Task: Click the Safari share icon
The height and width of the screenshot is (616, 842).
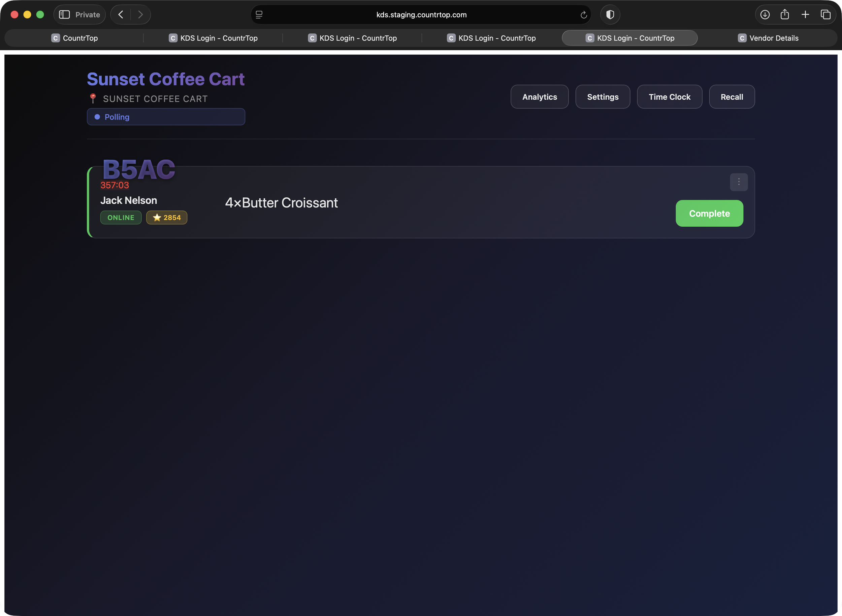Action: (785, 14)
